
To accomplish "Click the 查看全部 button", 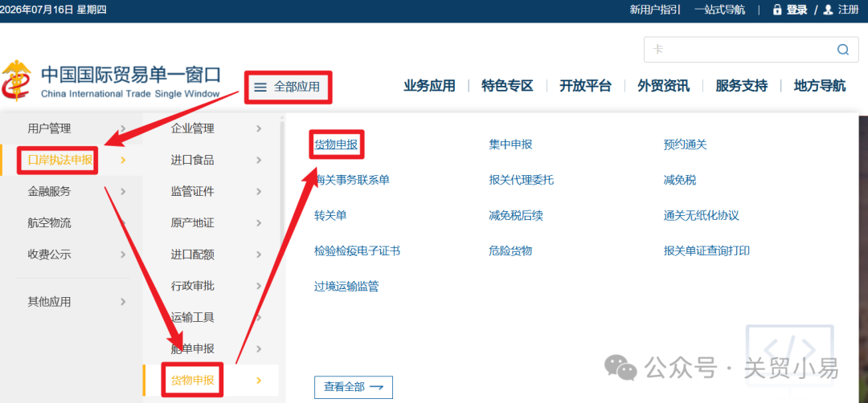I will [353, 388].
